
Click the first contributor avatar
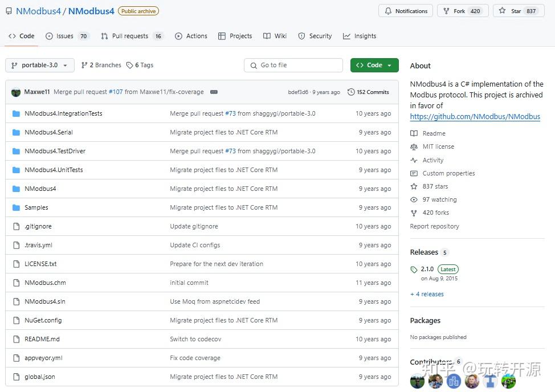(417, 381)
